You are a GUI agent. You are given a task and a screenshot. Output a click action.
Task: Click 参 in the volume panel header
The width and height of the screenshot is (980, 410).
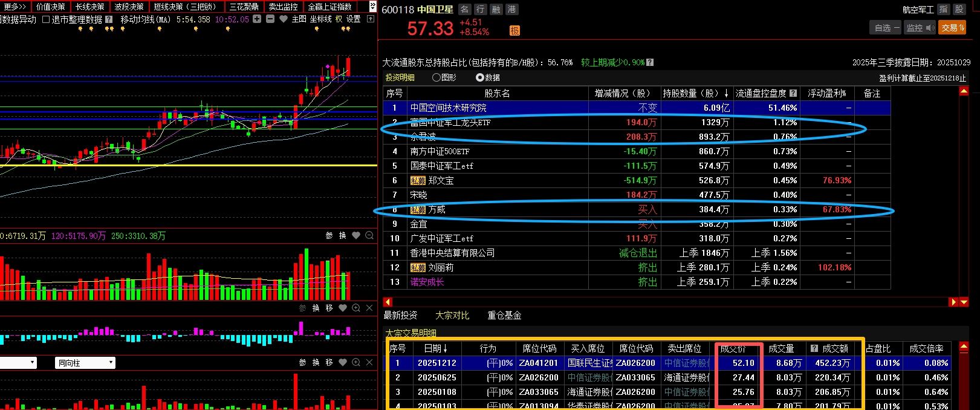[x=329, y=236]
